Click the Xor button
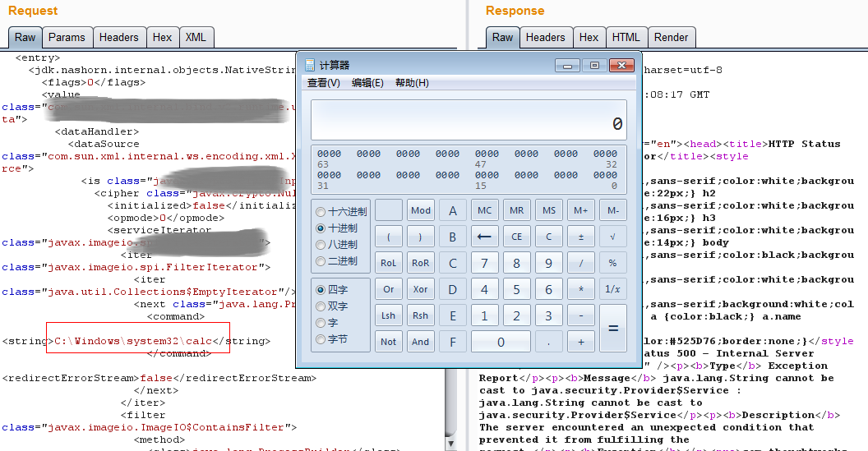Image resolution: width=868 pixels, height=451 pixels. click(x=420, y=289)
